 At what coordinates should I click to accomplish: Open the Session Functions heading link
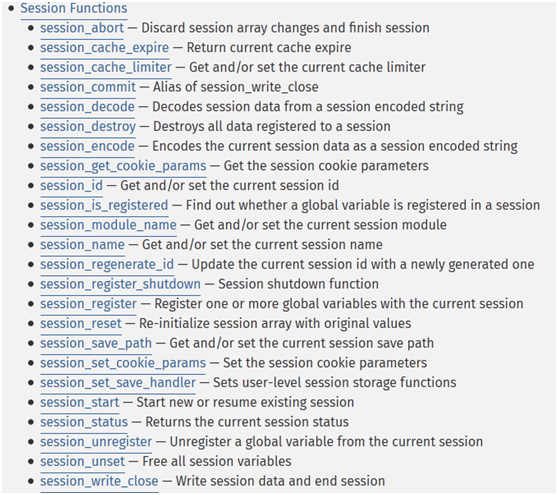coord(74,8)
